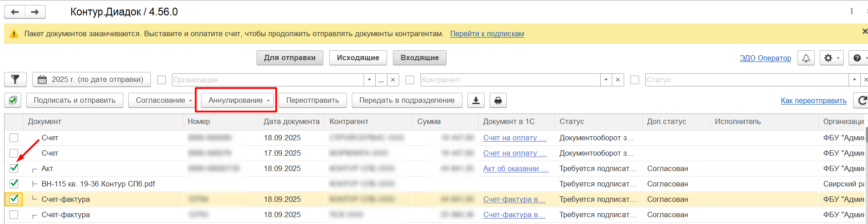The image size is (868, 224).
Task: Click Подписать и отправить button
Action: click(75, 100)
